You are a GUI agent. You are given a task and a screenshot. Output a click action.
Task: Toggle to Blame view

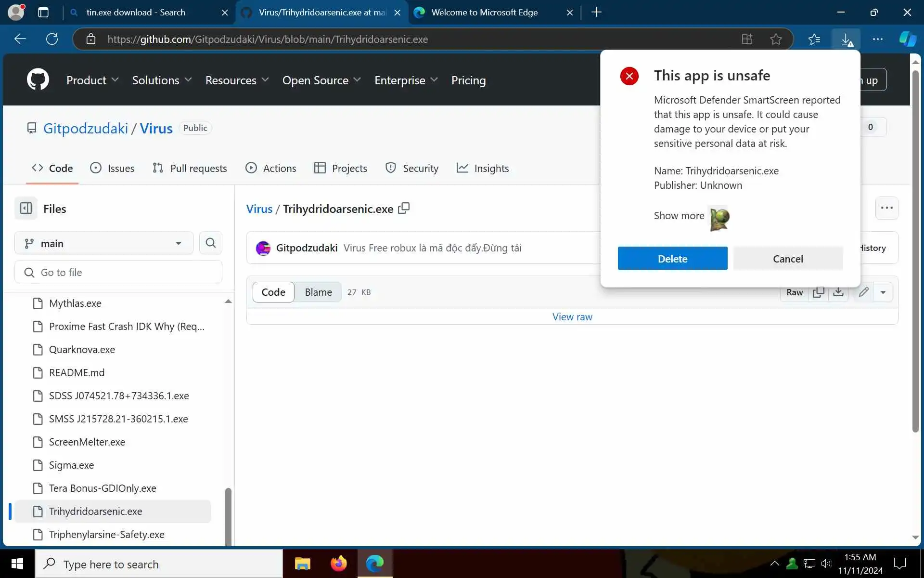(318, 292)
